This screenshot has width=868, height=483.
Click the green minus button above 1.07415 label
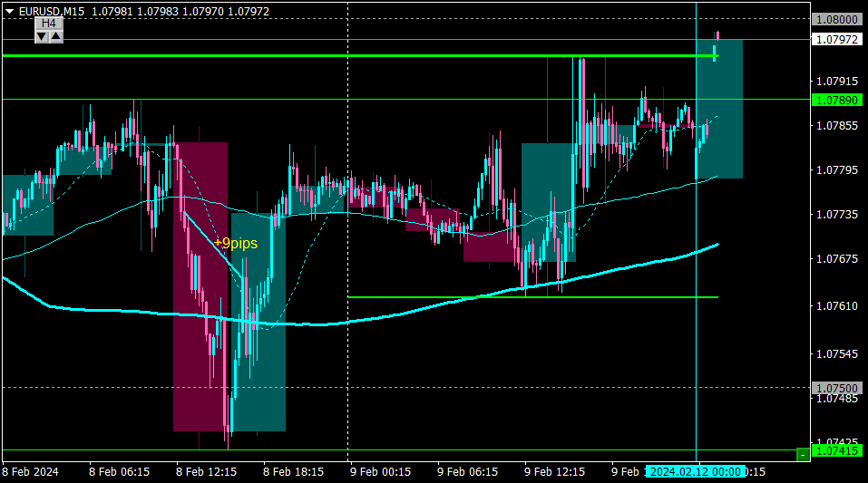(x=803, y=454)
